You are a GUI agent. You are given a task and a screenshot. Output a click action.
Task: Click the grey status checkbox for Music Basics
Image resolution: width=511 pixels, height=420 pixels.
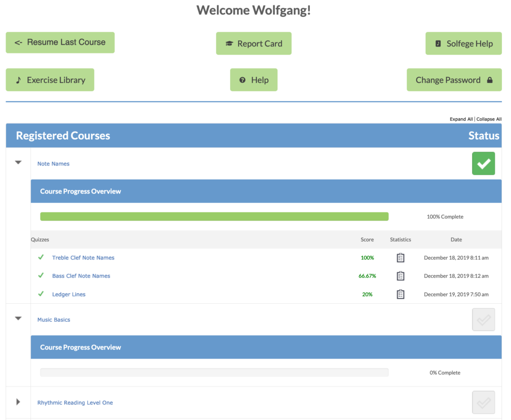[483, 320]
